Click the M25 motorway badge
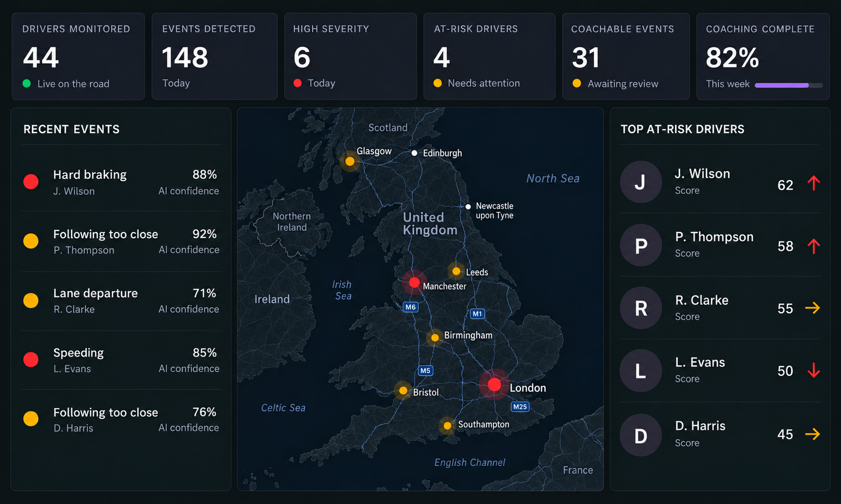The width and height of the screenshot is (841, 504). (520, 406)
